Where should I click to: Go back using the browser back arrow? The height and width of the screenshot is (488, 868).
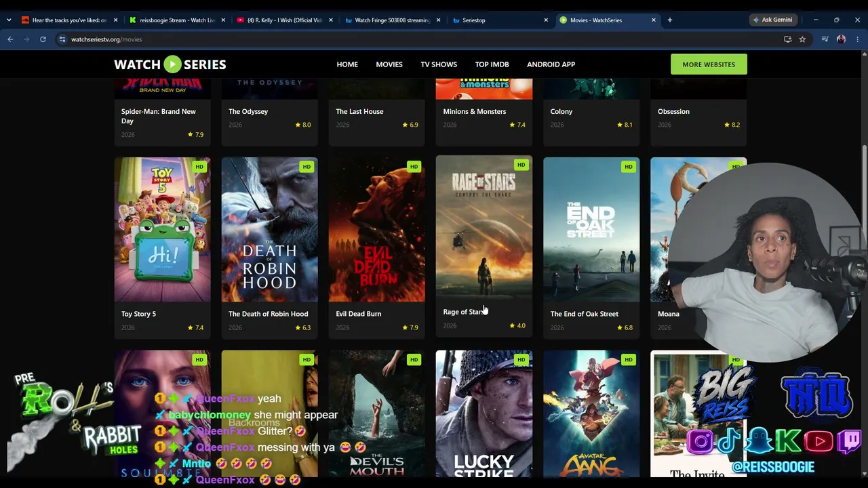[x=10, y=39]
